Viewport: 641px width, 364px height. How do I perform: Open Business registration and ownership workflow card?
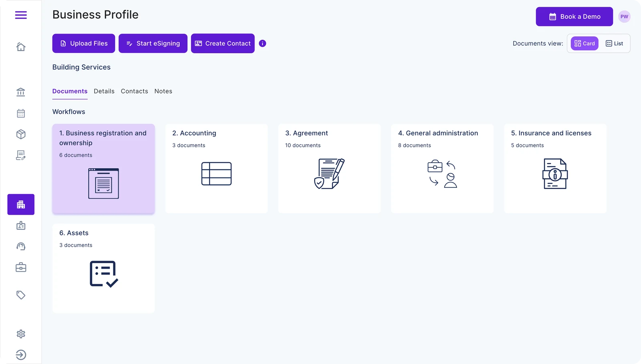pos(103,169)
